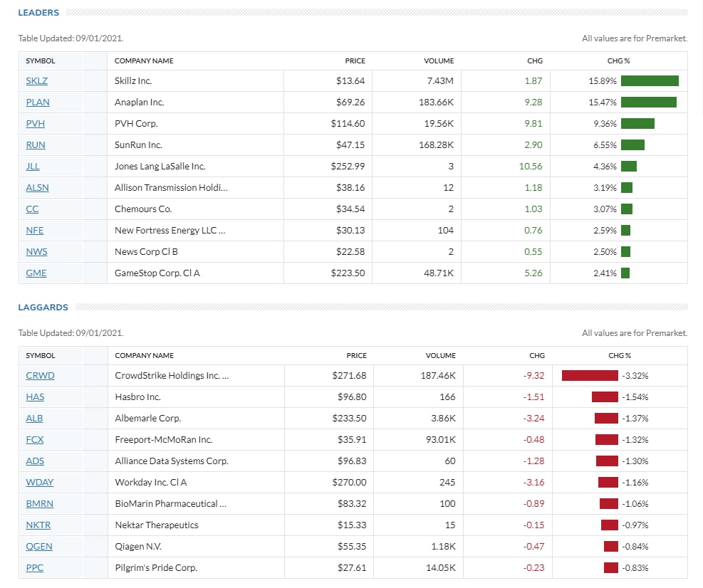703x588 pixels.
Task: Click the Leaders table CHG % header
Action: (618, 61)
